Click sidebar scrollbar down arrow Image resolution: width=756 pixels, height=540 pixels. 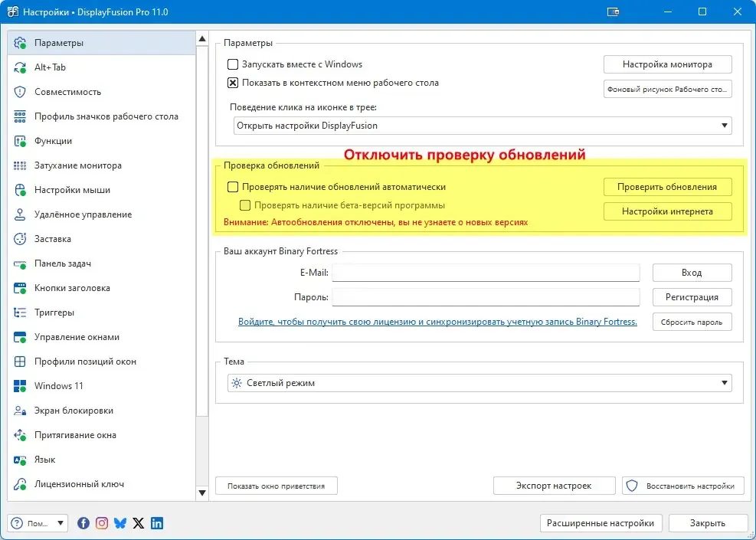point(202,493)
